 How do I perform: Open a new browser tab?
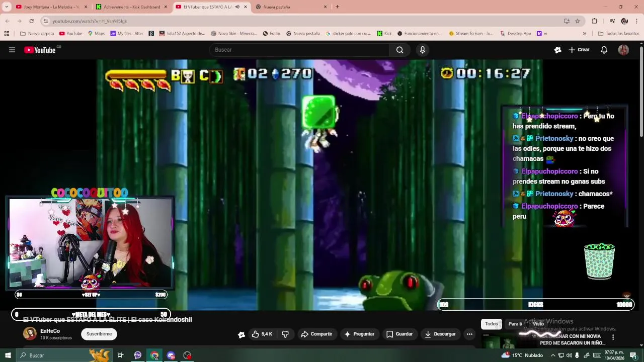click(337, 7)
